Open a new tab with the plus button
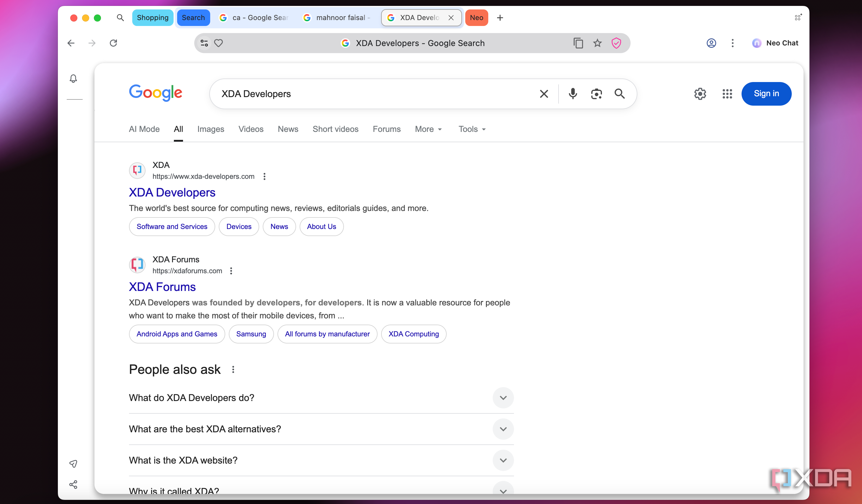The width and height of the screenshot is (862, 504). pyautogui.click(x=500, y=17)
